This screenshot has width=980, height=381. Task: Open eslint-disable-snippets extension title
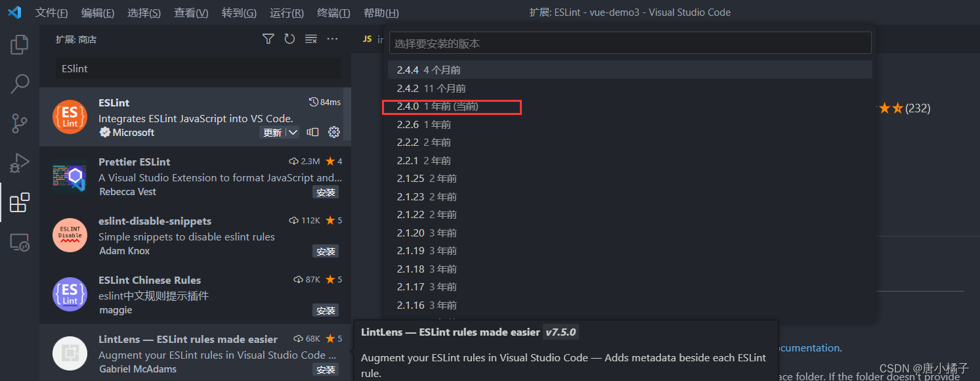point(155,221)
